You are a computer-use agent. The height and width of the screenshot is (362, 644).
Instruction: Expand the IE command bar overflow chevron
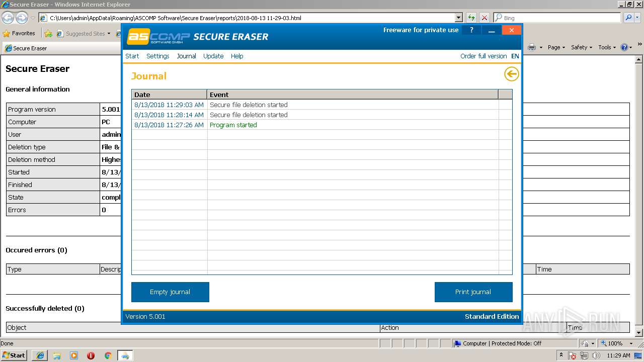[x=640, y=44]
